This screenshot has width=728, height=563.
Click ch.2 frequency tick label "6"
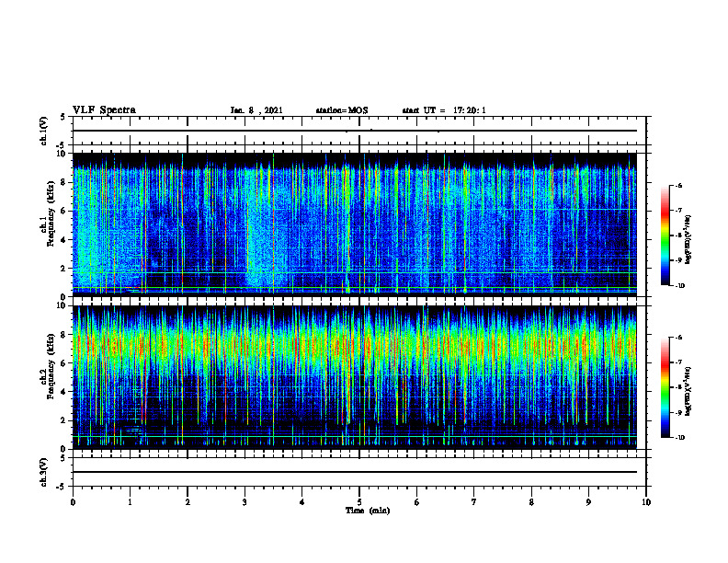(x=64, y=363)
